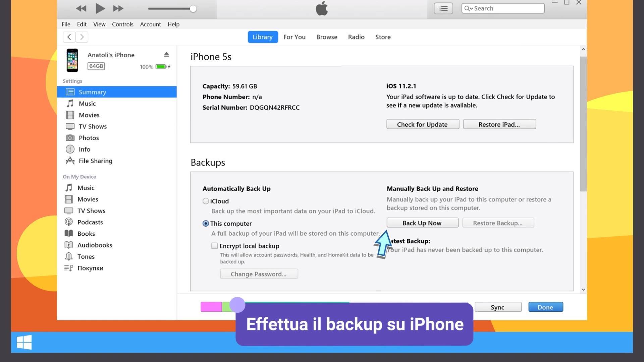Click the Back Up Now button
This screenshot has height=362, width=644.
point(422,223)
